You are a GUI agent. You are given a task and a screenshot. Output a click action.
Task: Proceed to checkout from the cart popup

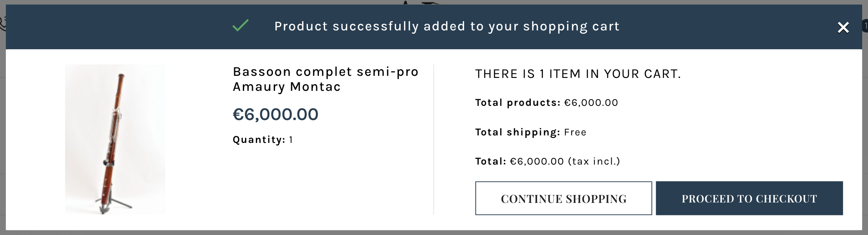click(749, 198)
